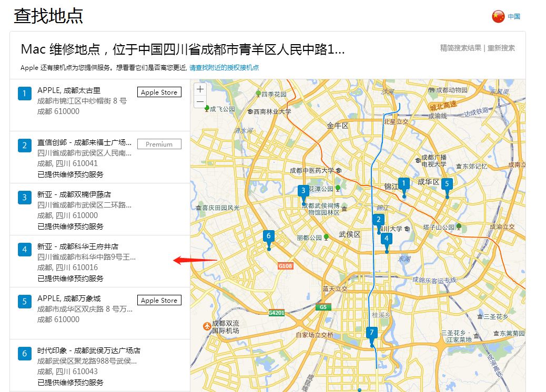Click 成飞公园 park marker on map
This screenshot has height=392, width=546.
[x=207, y=109]
